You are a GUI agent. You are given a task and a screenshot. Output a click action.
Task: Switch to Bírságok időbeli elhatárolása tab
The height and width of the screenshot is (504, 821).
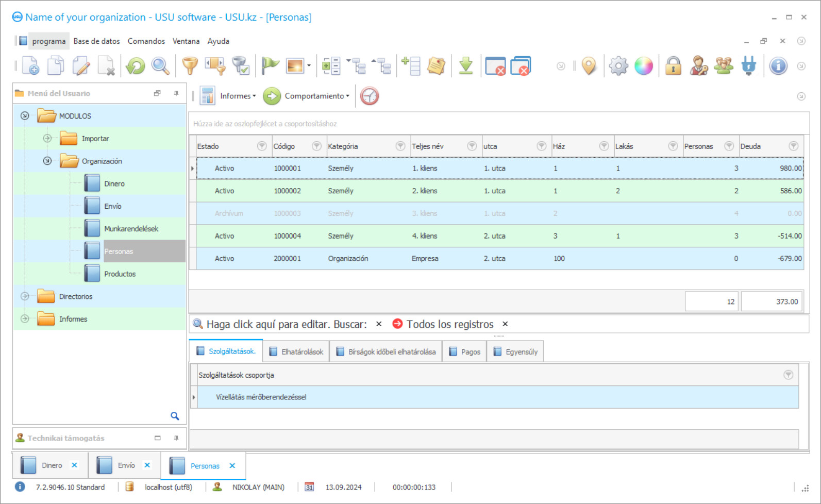386,352
